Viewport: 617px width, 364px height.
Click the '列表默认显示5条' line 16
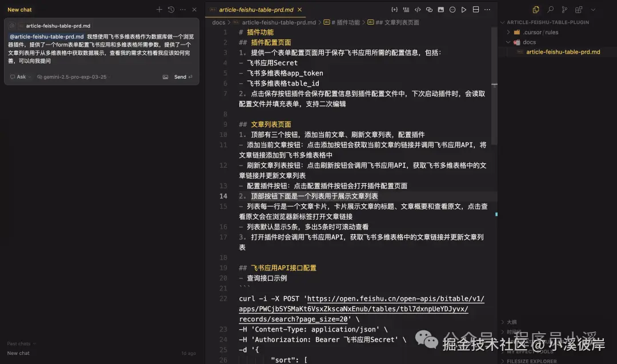click(304, 227)
